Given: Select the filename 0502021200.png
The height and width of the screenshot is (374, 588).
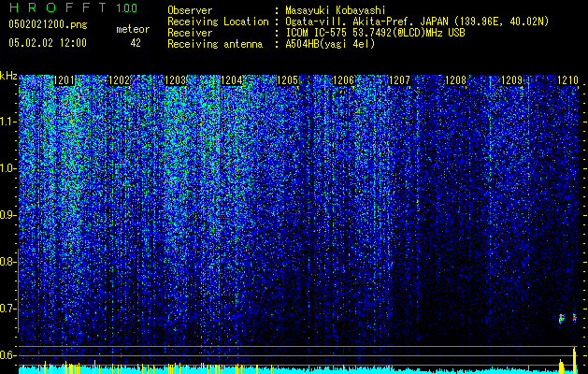Looking at the screenshot, I should (48, 25).
